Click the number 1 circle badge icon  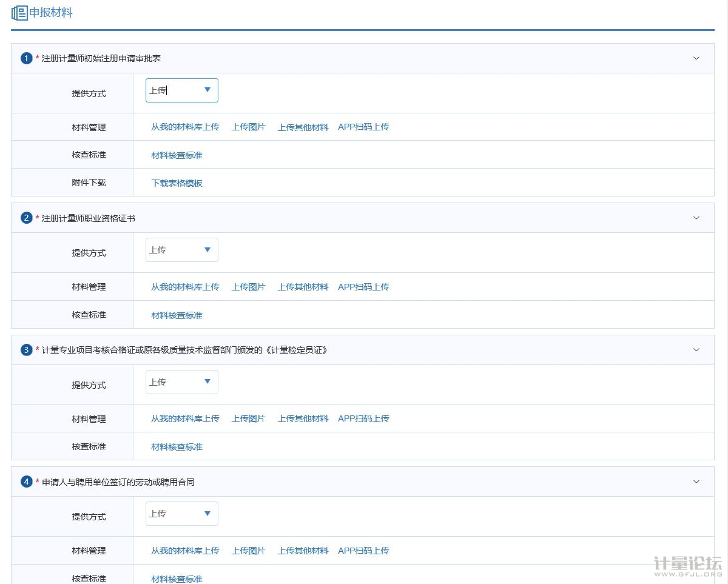(x=26, y=58)
